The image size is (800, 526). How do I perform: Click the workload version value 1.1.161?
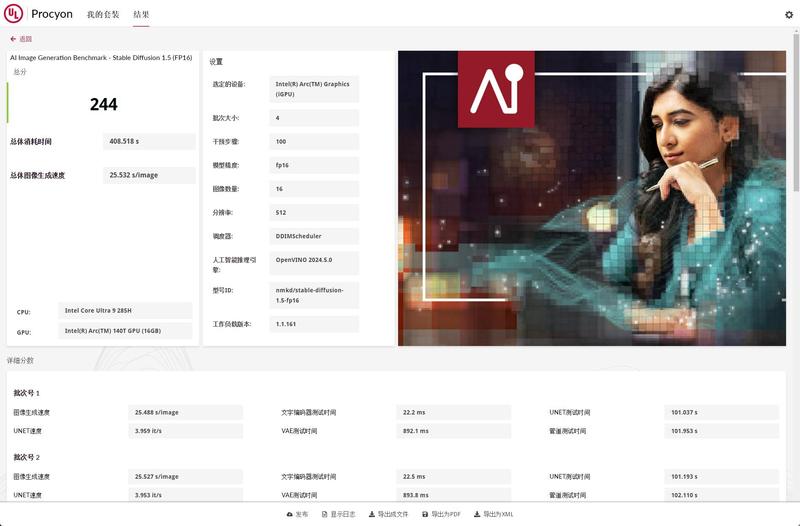tap(314, 324)
